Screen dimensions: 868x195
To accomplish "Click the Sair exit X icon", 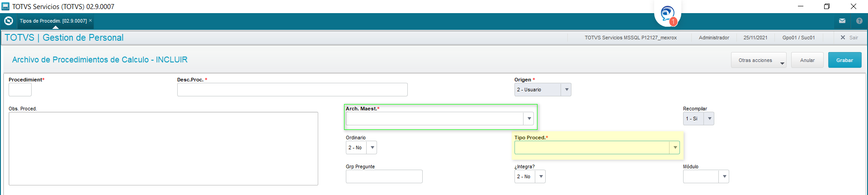I will [x=843, y=38].
